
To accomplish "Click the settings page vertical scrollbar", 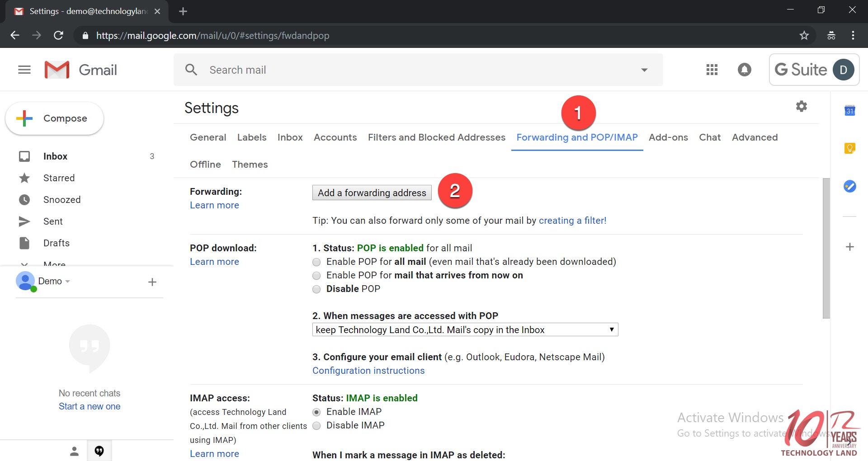I will (826, 249).
